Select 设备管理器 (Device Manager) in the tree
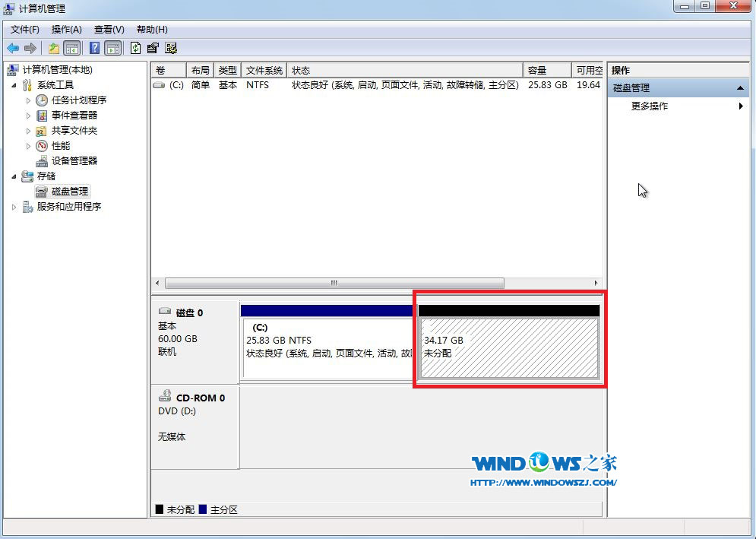The image size is (756, 539). (x=74, y=161)
